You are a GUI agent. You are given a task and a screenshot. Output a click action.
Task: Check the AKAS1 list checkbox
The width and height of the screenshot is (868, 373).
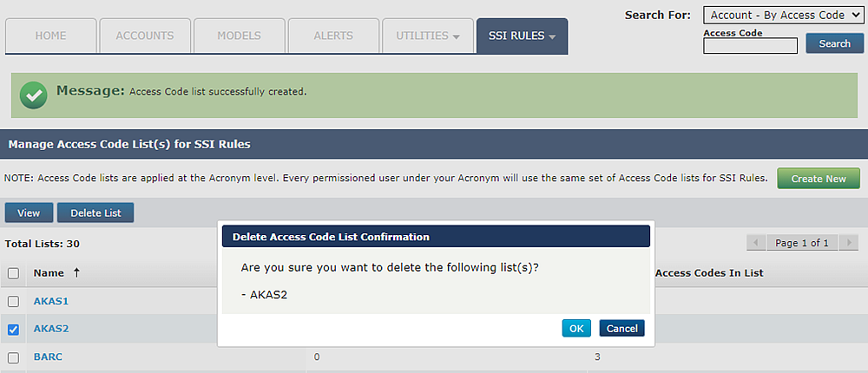[13, 301]
